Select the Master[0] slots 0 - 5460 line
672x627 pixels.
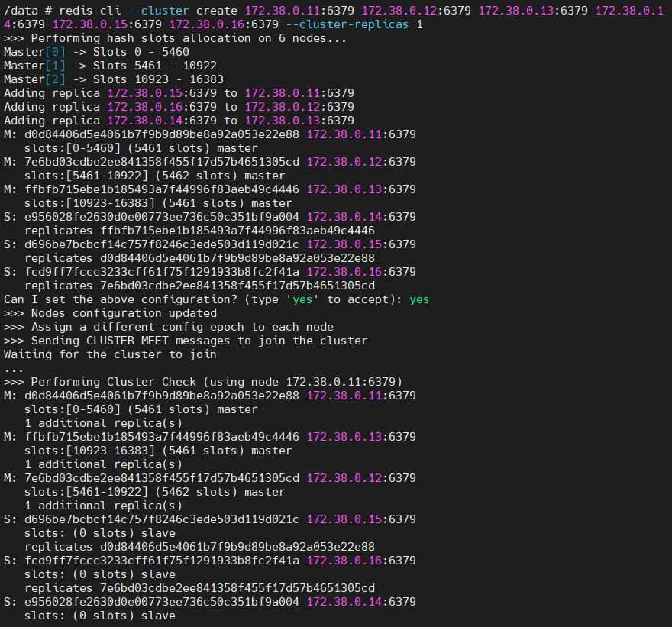96,52
